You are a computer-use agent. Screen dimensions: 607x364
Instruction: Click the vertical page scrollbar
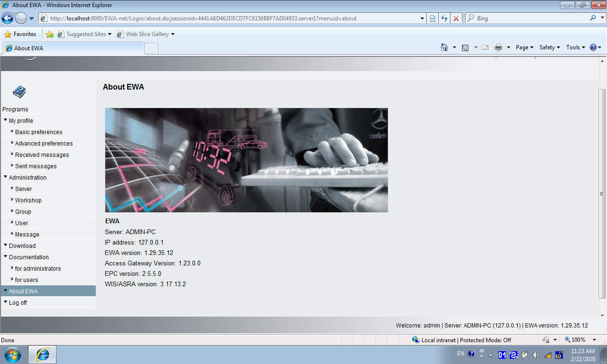(x=602, y=193)
